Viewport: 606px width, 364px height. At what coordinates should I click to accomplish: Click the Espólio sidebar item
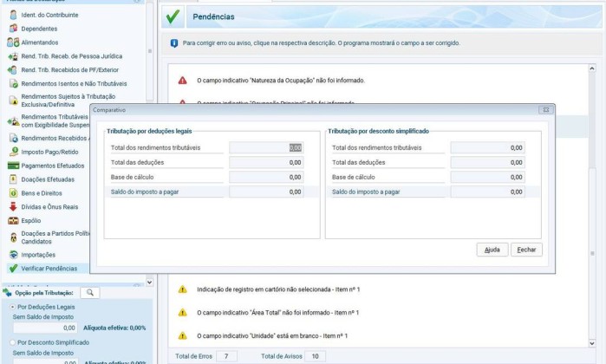[x=31, y=220]
